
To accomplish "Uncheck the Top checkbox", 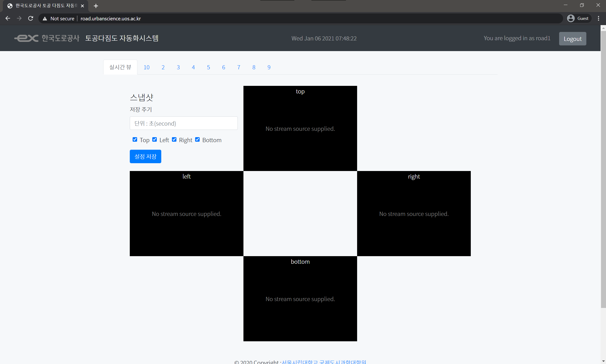I will click(x=135, y=140).
